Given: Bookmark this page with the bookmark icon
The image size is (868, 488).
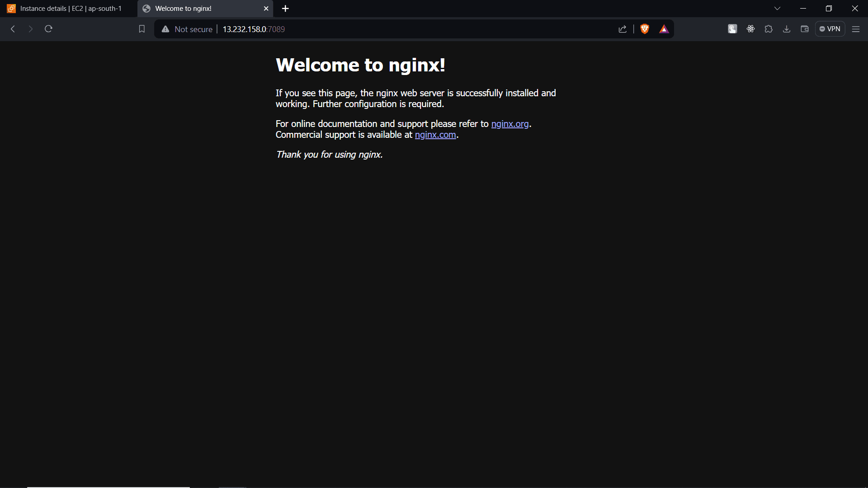Looking at the screenshot, I should click(x=142, y=29).
